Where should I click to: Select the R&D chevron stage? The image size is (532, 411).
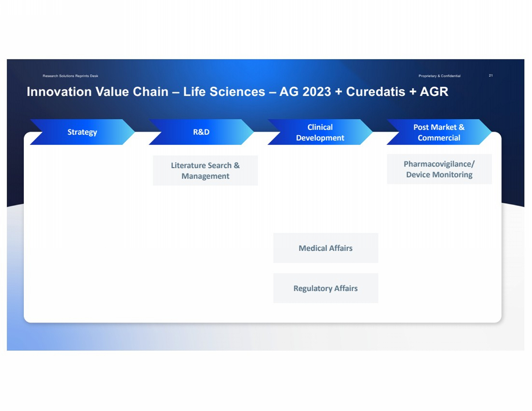coord(201,132)
